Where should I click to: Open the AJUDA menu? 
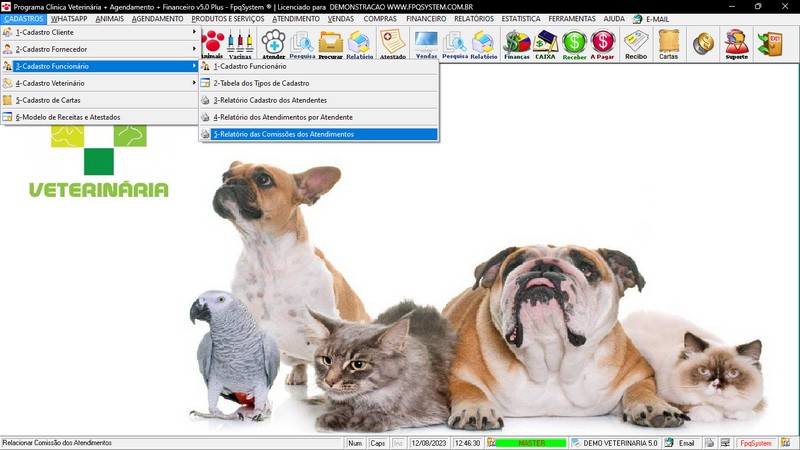[x=614, y=19]
